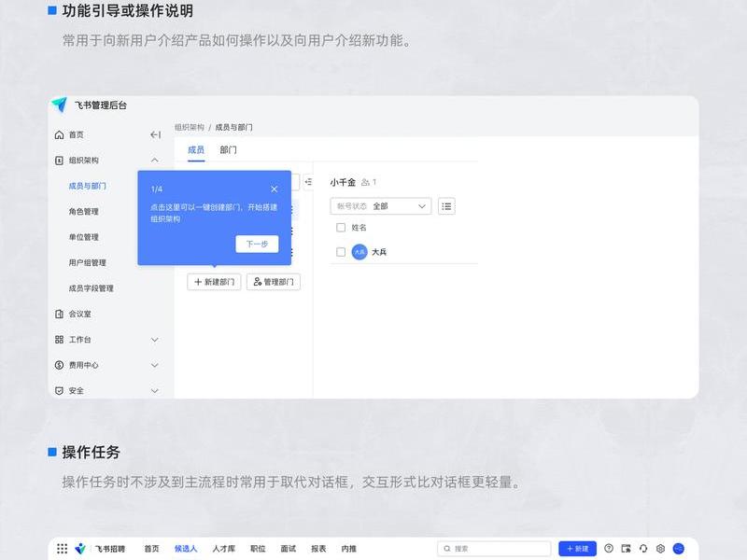
Task: Open the 人才库 navigation item
Action: tap(224, 549)
